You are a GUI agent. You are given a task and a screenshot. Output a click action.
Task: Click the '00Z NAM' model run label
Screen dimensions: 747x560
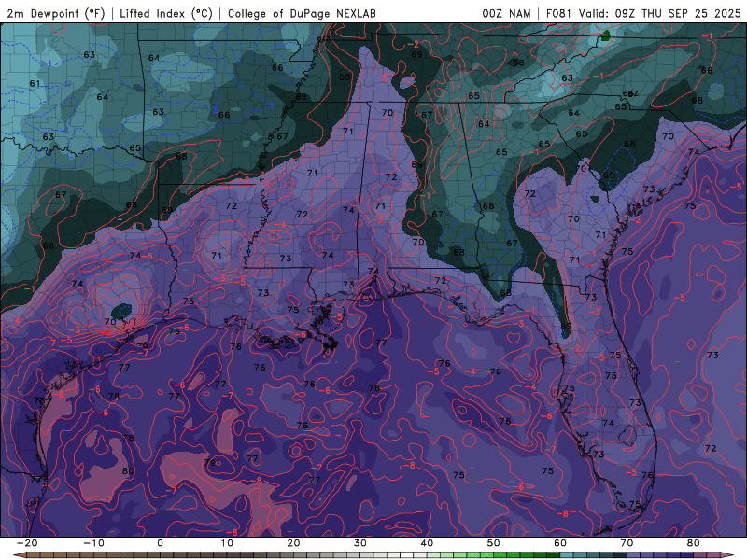[x=506, y=13]
